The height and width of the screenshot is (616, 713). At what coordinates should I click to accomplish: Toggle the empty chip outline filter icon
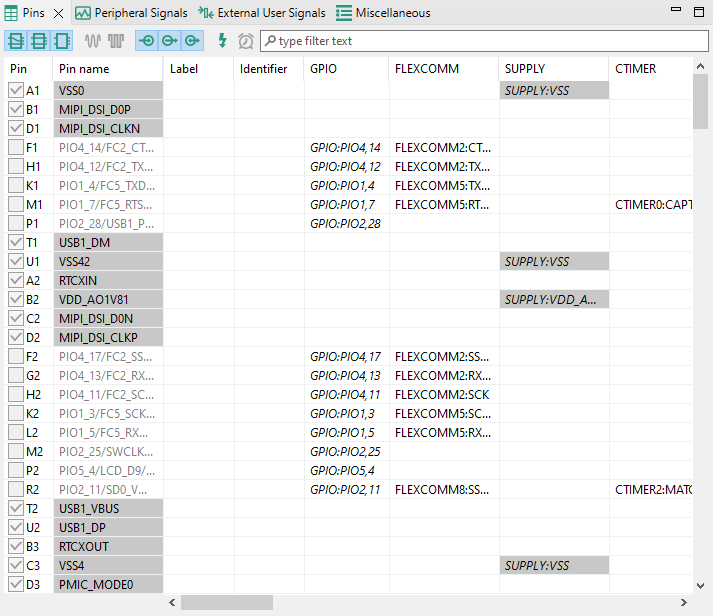[61, 41]
